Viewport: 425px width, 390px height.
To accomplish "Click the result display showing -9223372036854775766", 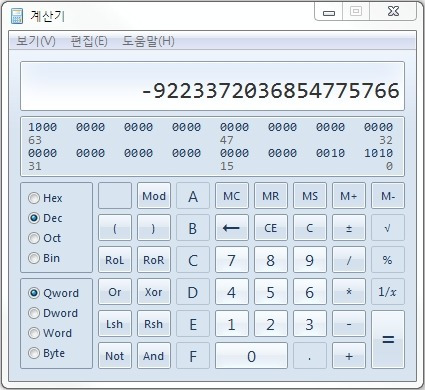I will point(212,86).
